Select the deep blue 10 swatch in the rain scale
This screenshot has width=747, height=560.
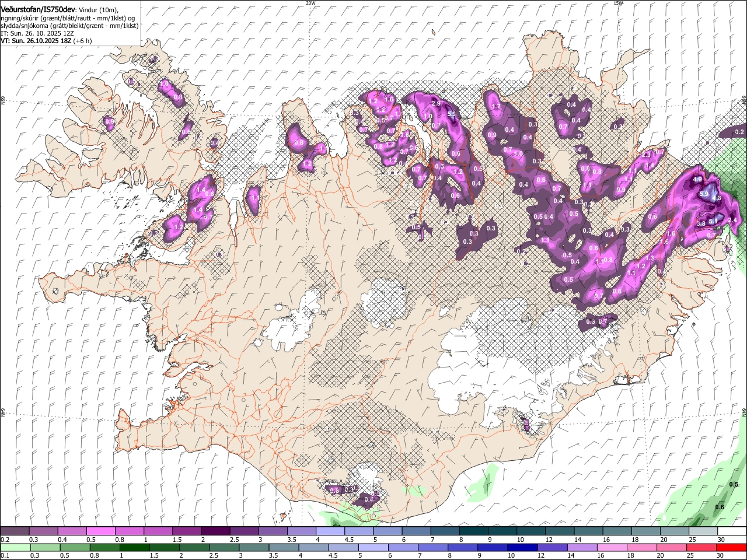(522, 548)
